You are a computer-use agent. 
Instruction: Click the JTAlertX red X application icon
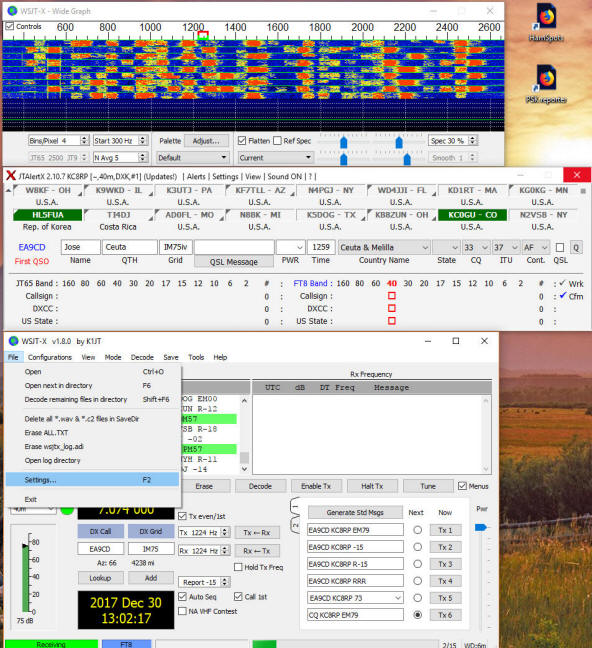coord(11,176)
